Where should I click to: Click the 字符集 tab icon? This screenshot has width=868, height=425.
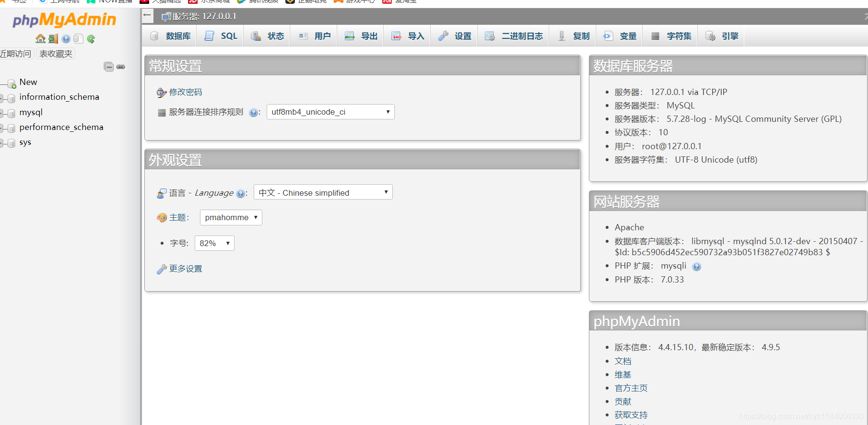click(655, 36)
